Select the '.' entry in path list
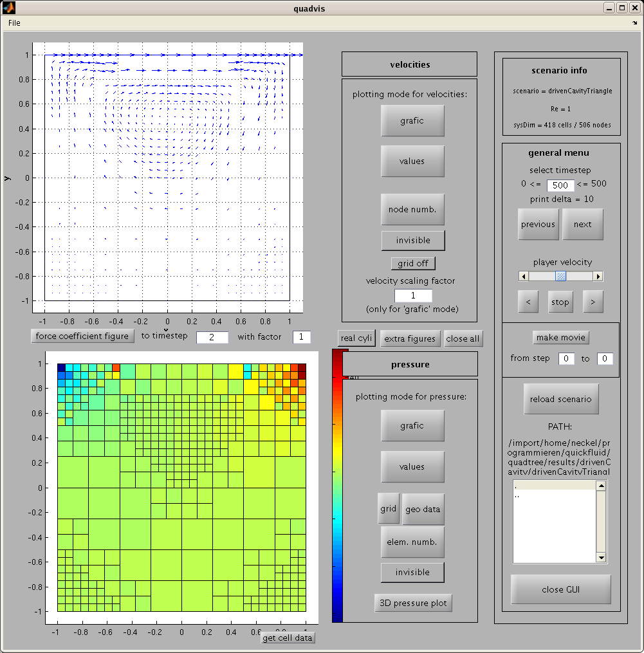The width and height of the screenshot is (644, 653). [x=555, y=486]
